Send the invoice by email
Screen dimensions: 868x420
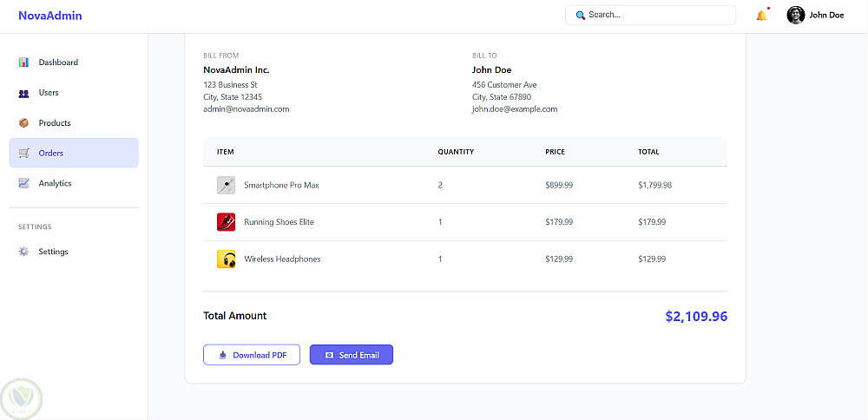click(x=352, y=355)
